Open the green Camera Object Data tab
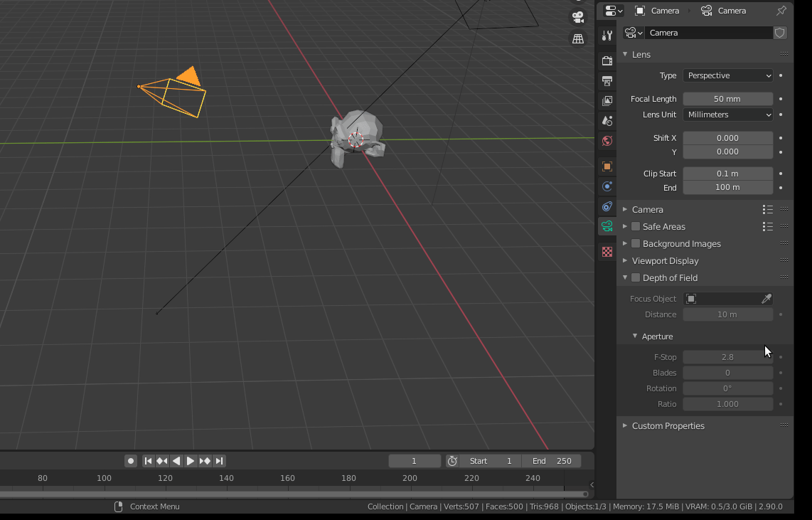Image resolution: width=812 pixels, height=520 pixels. pyautogui.click(x=607, y=226)
